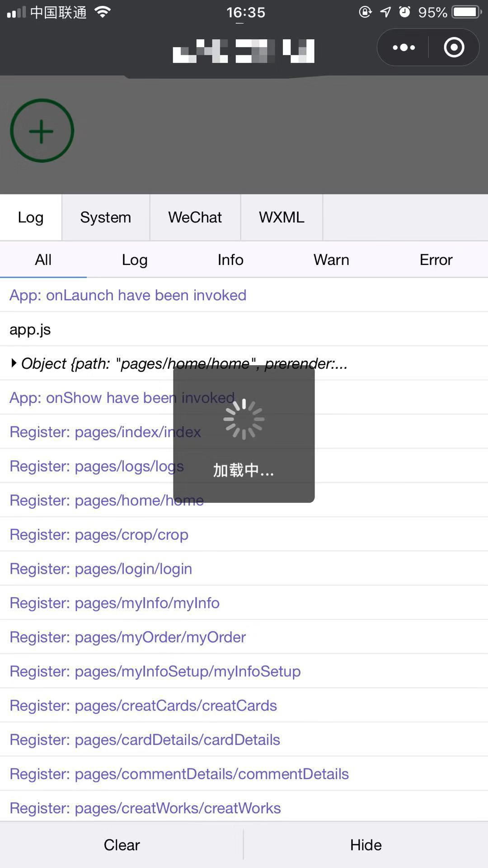Select 'Register: pages/home/home' line

click(244, 500)
